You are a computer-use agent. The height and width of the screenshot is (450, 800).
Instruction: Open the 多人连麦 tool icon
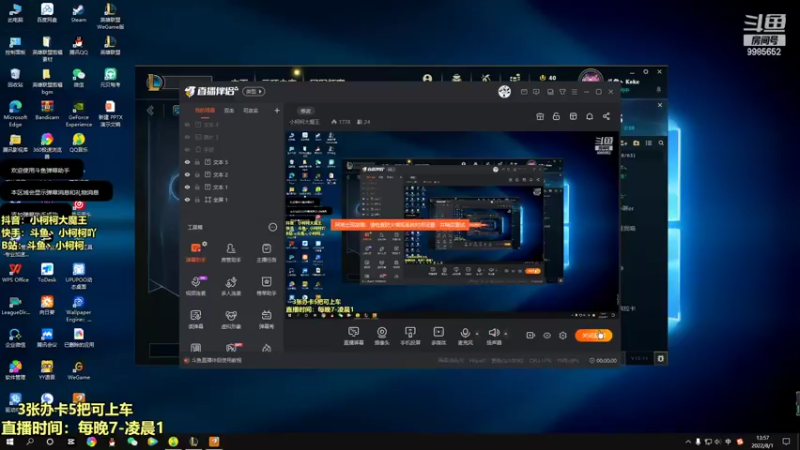pos(231,286)
